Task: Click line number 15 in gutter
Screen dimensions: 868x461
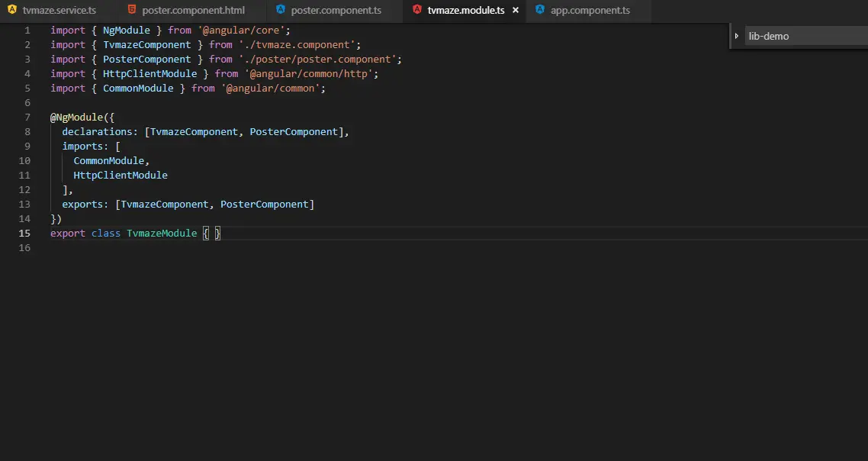Action: click(24, 234)
